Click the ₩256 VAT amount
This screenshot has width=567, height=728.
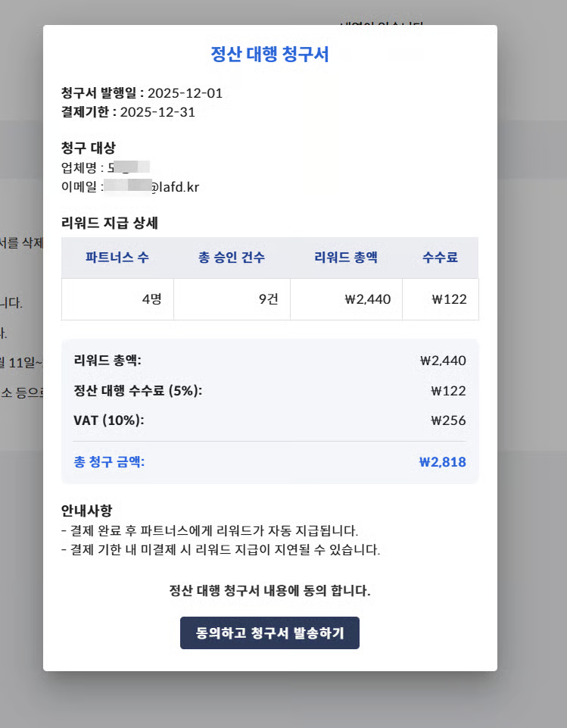pos(448,420)
